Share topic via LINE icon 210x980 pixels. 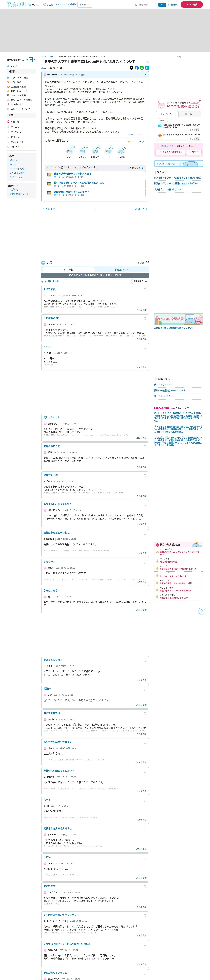(142, 68)
